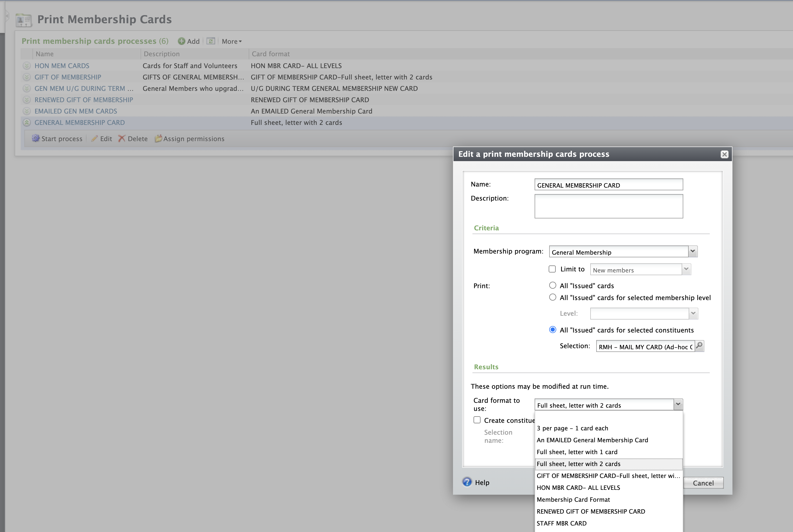Screen dimensions: 793x532
Task: Click the red Delete X icon
Action: [122, 138]
